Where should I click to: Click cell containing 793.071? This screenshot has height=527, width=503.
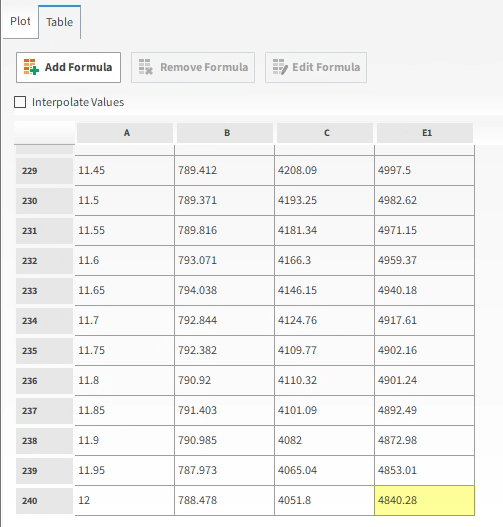224,260
